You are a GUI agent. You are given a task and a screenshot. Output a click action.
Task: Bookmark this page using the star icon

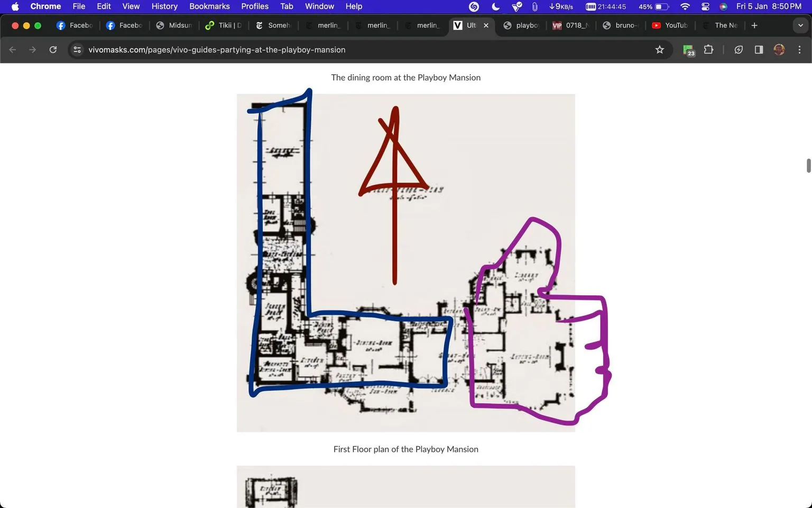coord(660,49)
